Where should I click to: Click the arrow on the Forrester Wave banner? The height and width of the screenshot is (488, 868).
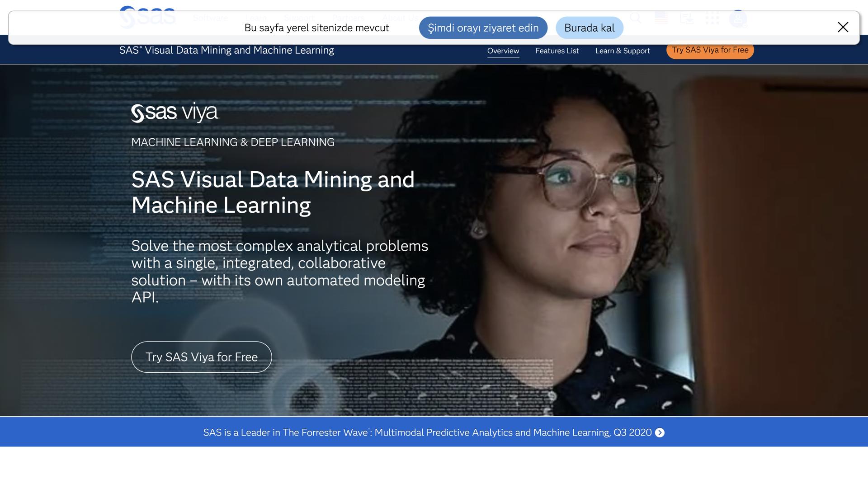click(660, 432)
